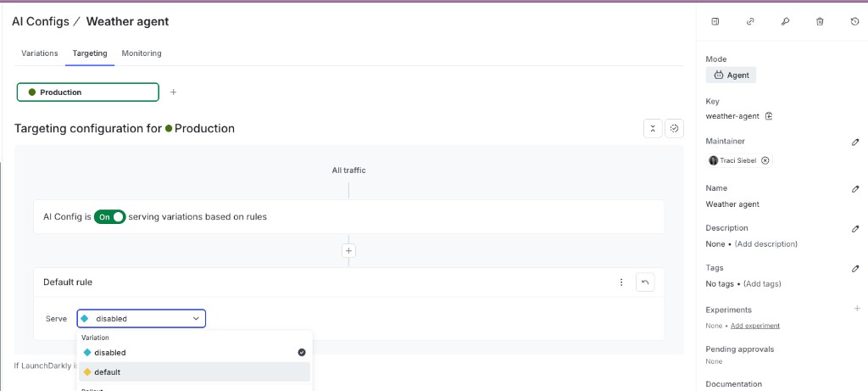Click the Traci Siebel maintainer chip
Screen dimensions: 868x391
point(739,160)
